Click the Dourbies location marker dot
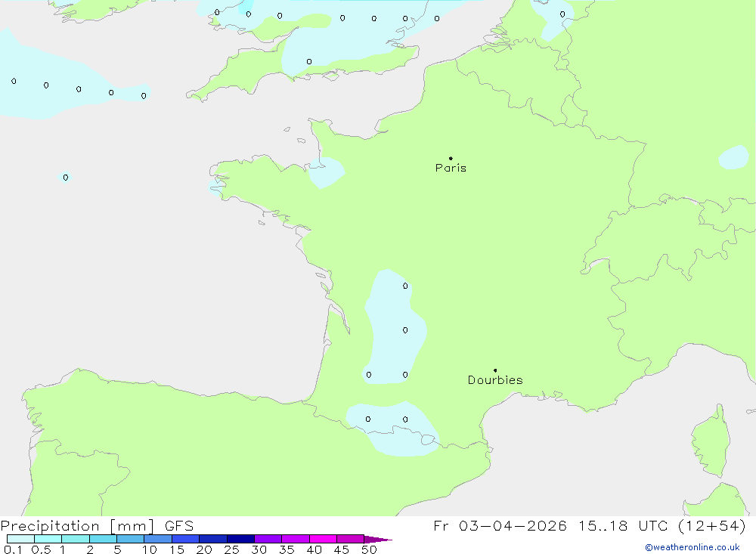 495,370
